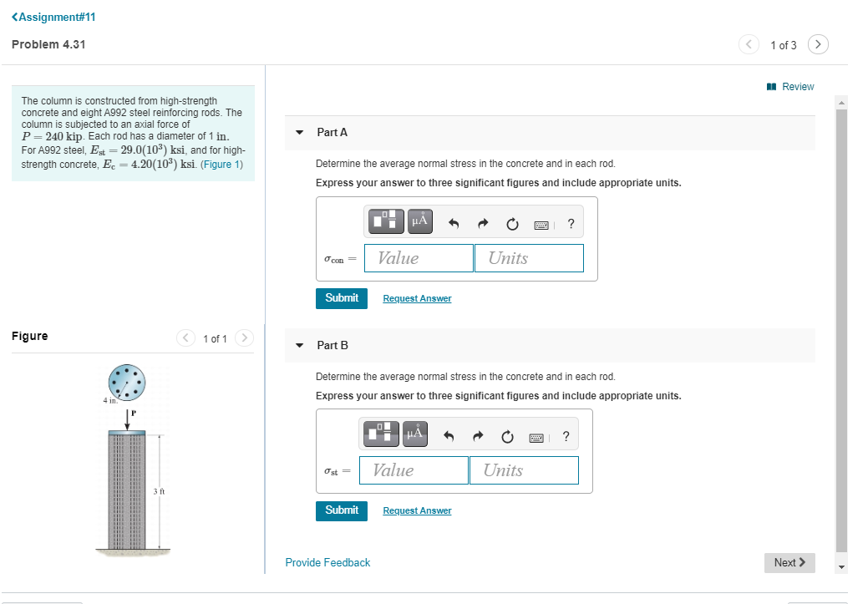Click the scrollbar up arrow
Screen dimensions: 868x604
coord(841,103)
